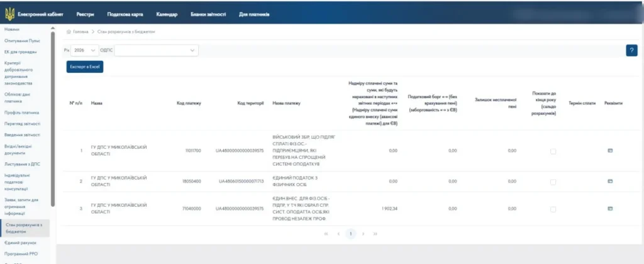644x264 pixels.
Task: Open Листування з ДПС in the sidebar
Action: coord(22,164)
